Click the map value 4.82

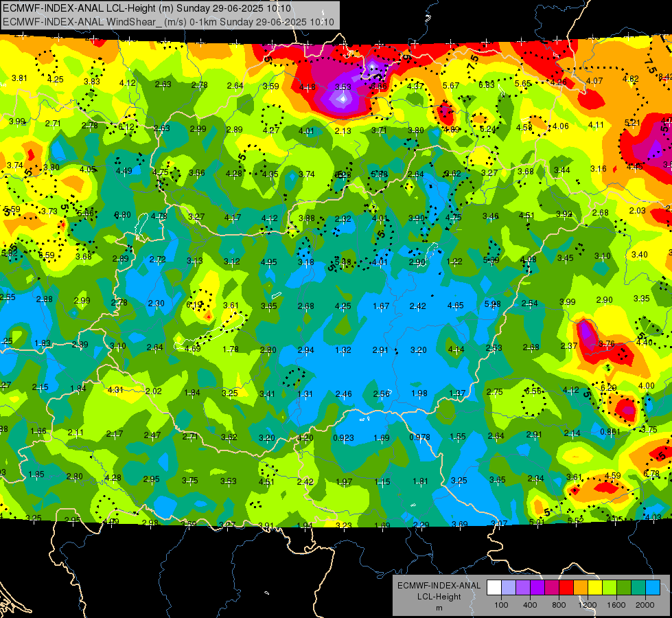coord(630,79)
